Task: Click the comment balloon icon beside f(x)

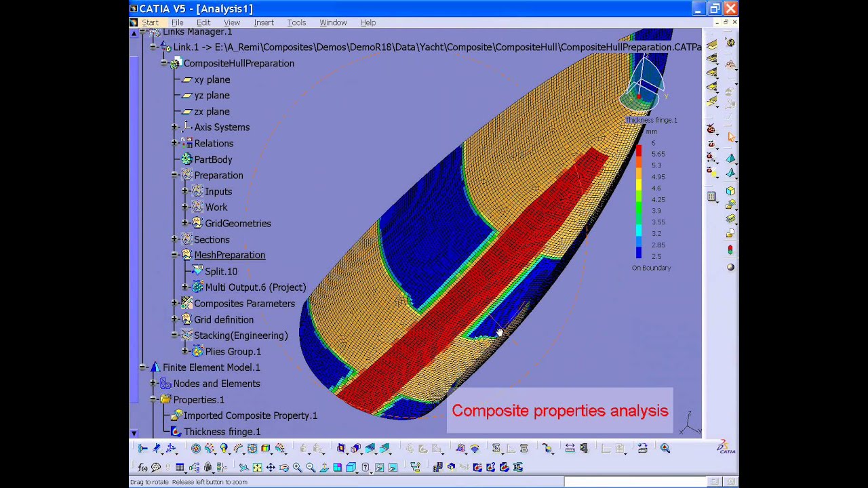Action: (x=155, y=467)
